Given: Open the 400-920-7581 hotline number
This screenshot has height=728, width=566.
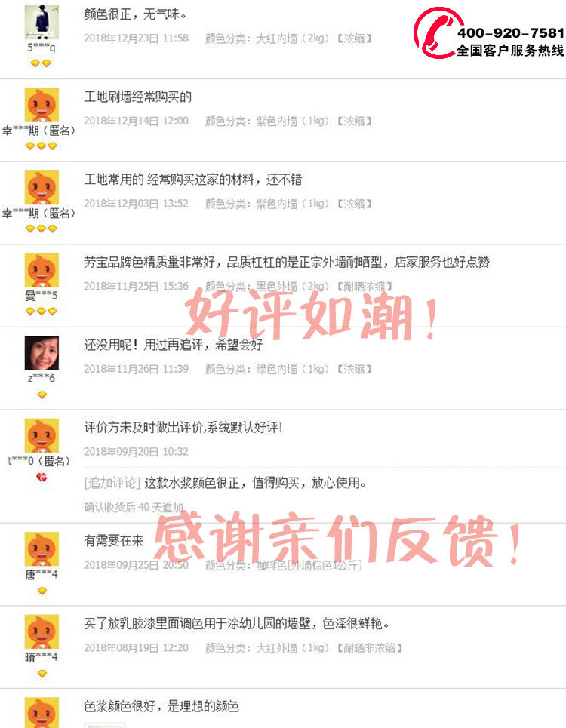Looking at the screenshot, I should [x=511, y=33].
